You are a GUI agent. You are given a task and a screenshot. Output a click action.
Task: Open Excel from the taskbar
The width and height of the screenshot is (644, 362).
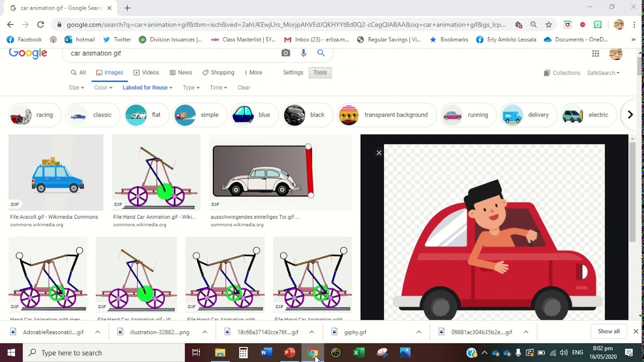click(359, 353)
